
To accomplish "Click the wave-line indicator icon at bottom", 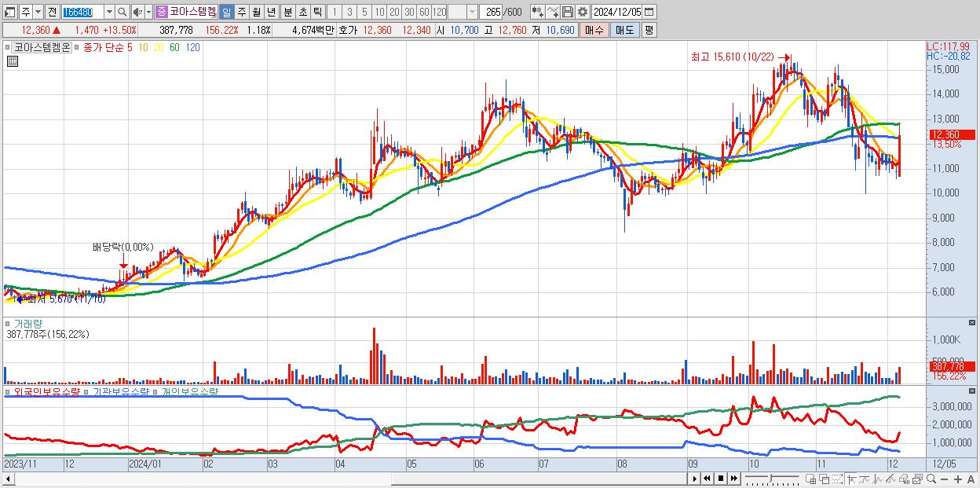I will coord(878,479).
